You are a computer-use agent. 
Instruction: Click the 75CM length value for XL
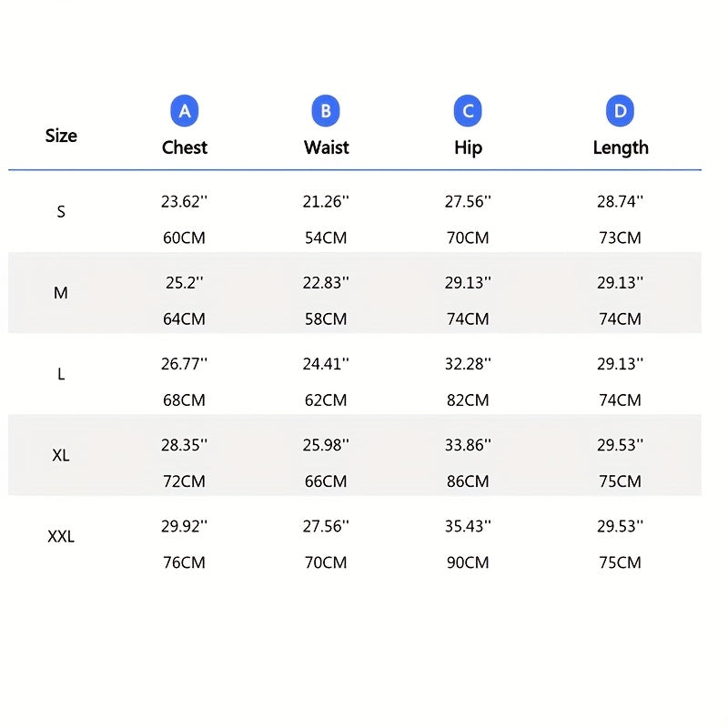tap(620, 480)
